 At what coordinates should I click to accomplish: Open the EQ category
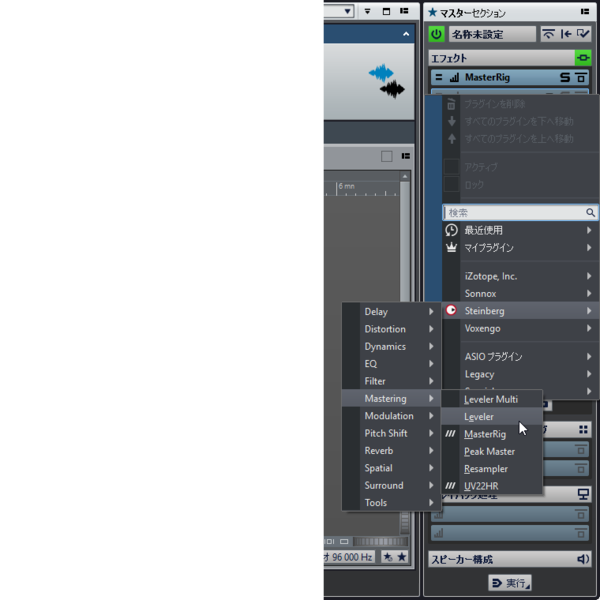click(x=391, y=364)
